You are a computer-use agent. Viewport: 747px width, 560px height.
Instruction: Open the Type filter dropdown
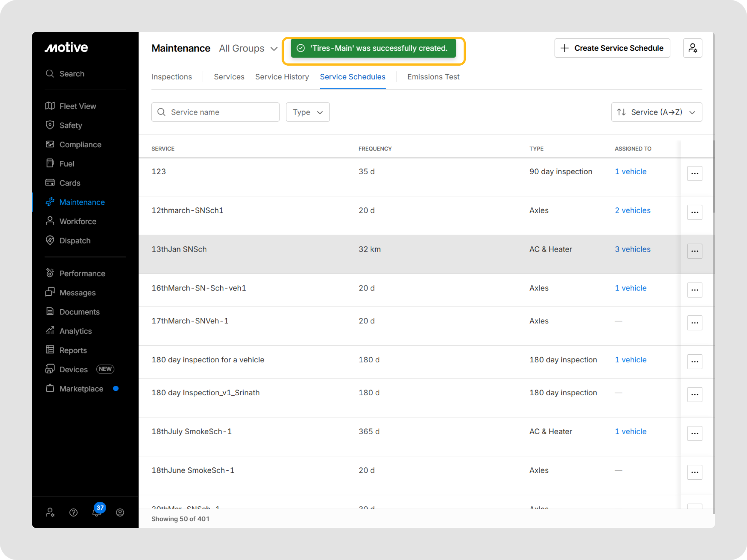307,112
